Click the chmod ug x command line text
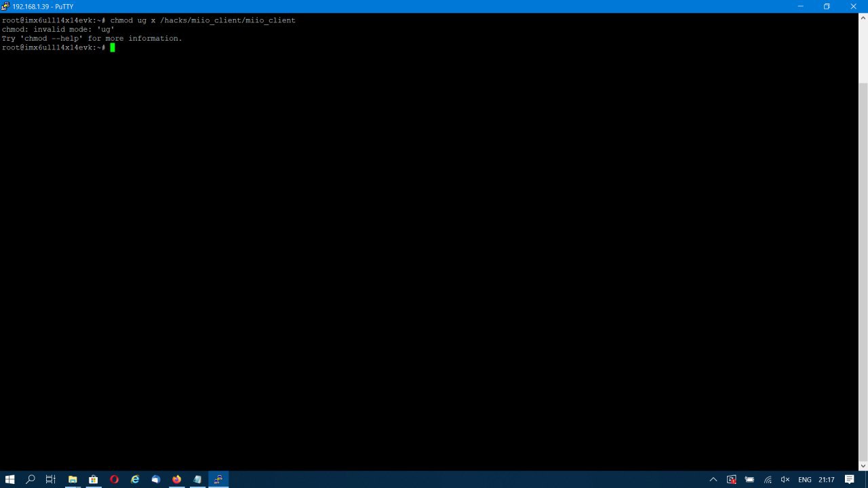 [x=203, y=20]
